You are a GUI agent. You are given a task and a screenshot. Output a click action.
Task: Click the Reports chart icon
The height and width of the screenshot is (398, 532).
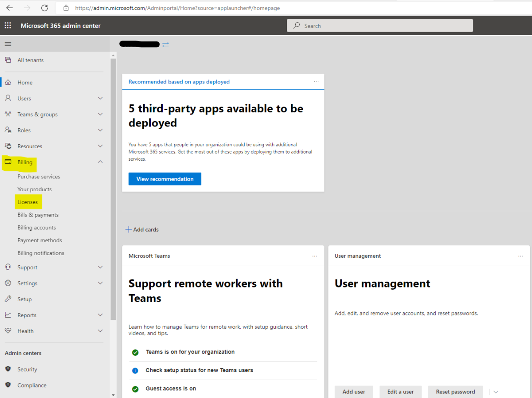[x=8, y=315]
